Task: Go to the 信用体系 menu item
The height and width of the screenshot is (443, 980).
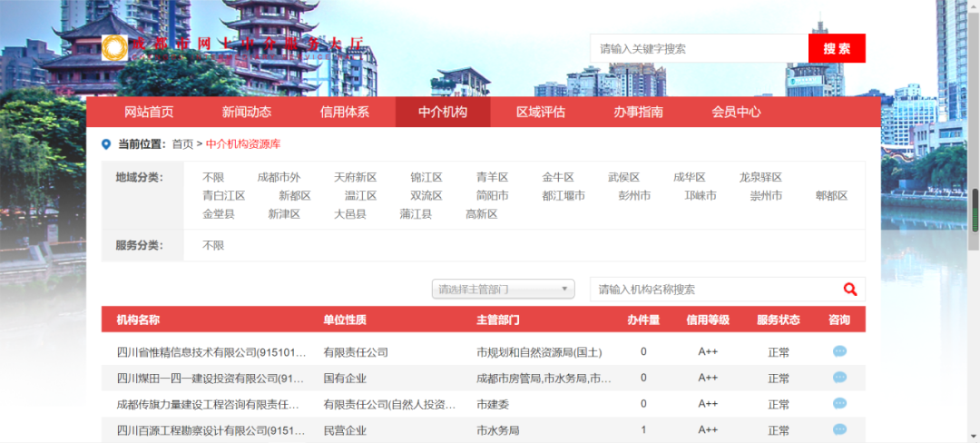Action: click(x=345, y=113)
